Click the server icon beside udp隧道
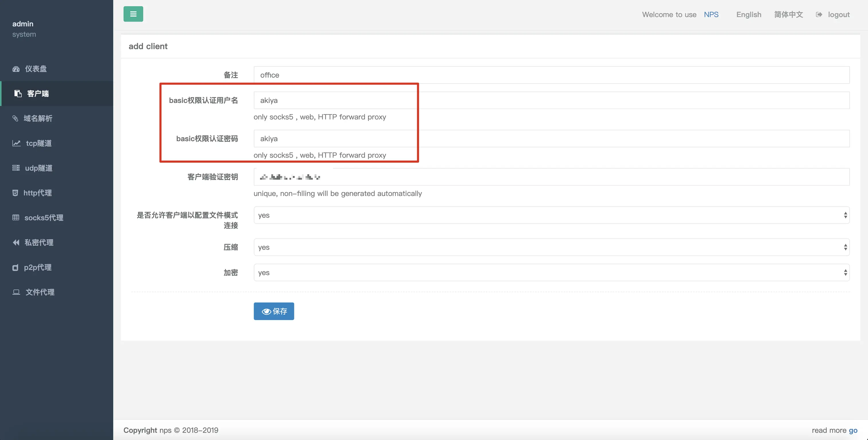The height and width of the screenshot is (440, 868). [16, 168]
